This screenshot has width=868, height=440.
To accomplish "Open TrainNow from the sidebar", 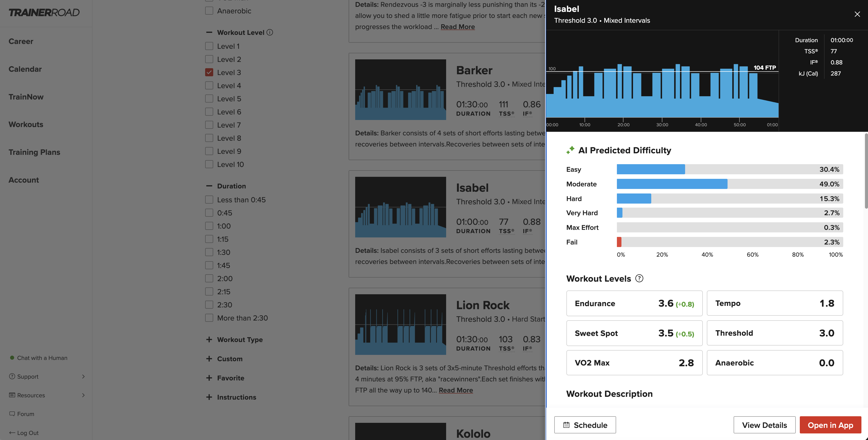I will click(x=26, y=97).
